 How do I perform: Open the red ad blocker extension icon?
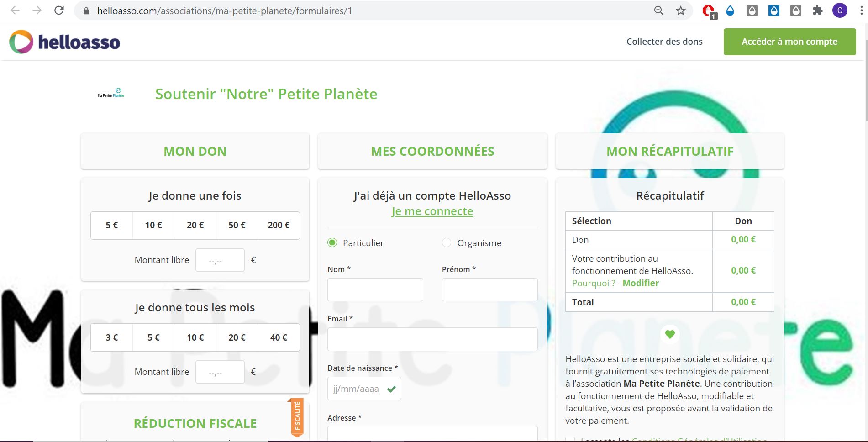pyautogui.click(x=709, y=11)
